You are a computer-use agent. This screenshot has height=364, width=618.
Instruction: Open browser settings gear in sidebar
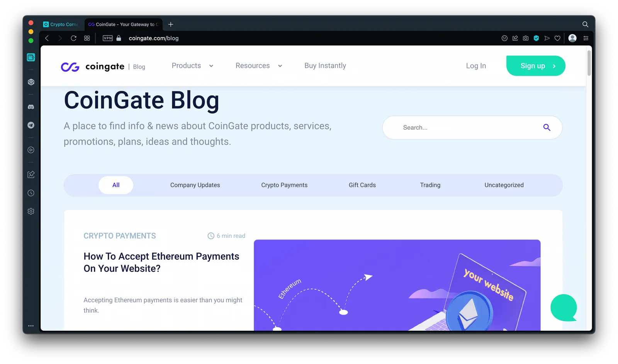pos(31,211)
